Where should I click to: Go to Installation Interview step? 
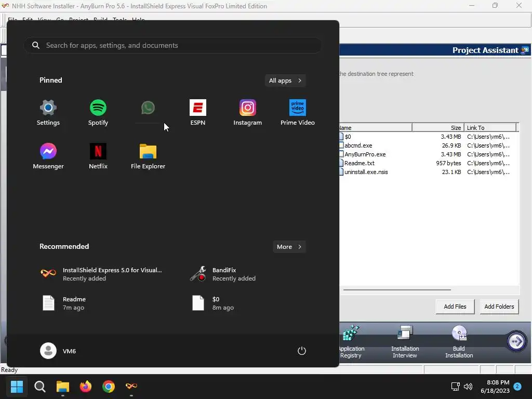[x=405, y=342]
